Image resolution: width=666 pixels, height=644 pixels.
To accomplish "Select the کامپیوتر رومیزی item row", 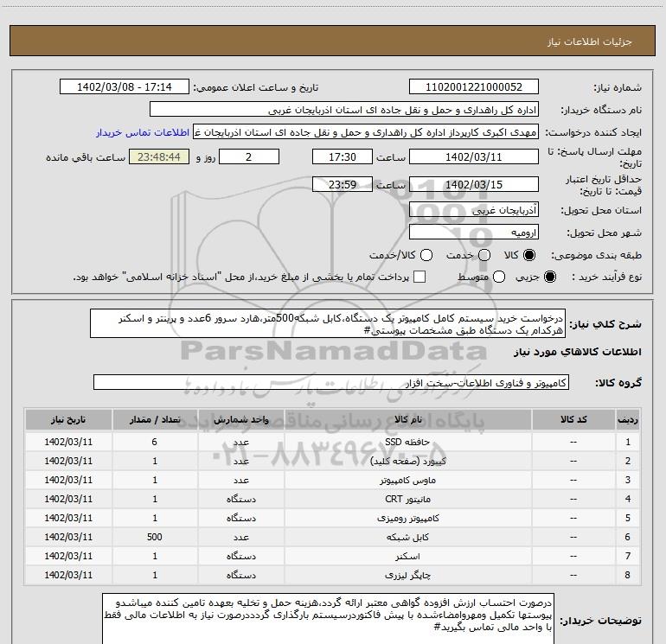I will coord(332,518).
